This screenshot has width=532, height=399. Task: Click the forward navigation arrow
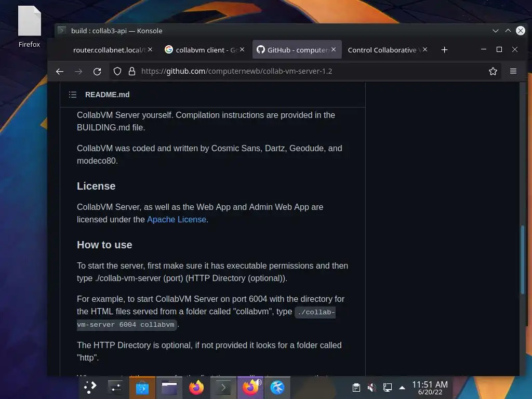tap(78, 71)
